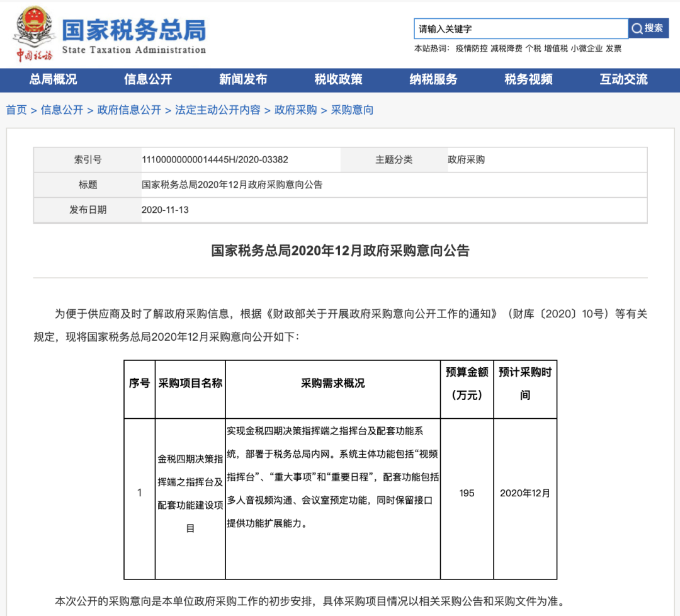680x616 pixels.
Task: Click the 政府采购 breadcrumb link
Action: (x=295, y=110)
